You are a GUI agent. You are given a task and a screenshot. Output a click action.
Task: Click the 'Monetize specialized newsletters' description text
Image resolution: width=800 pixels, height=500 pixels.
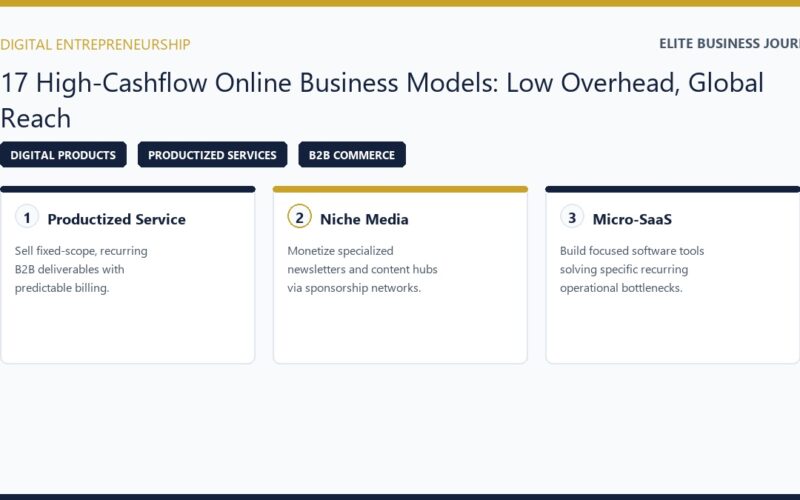362,269
